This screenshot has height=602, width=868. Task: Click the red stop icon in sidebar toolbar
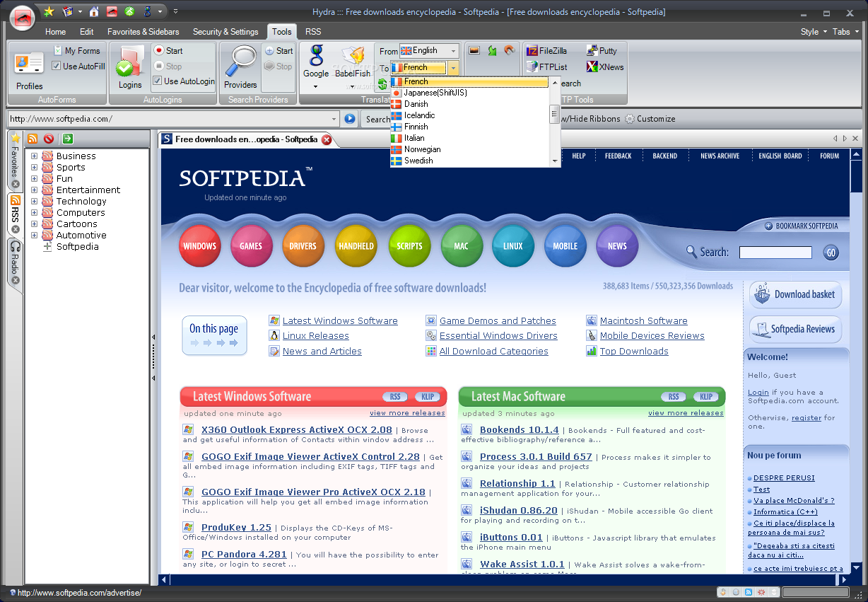pyautogui.click(x=49, y=139)
